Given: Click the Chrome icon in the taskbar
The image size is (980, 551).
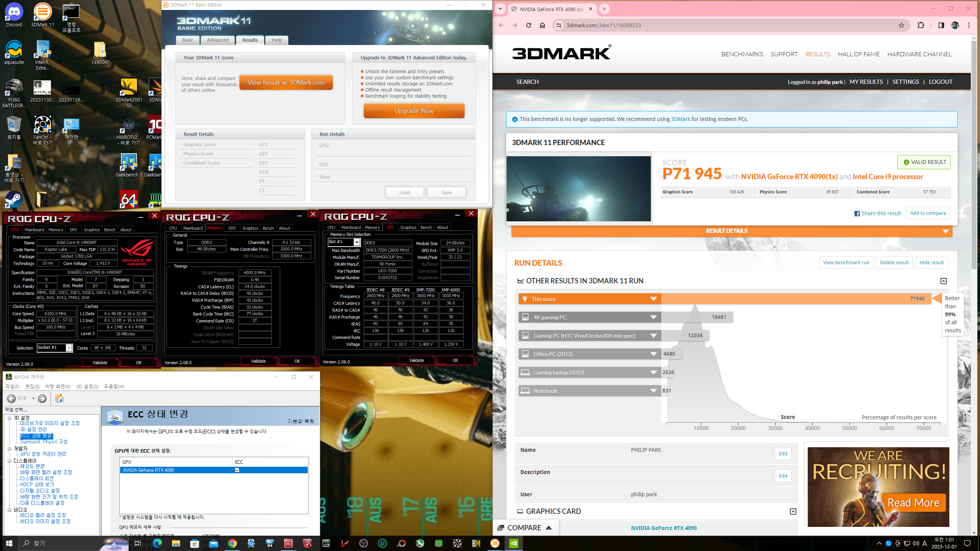Looking at the screenshot, I should click(232, 543).
